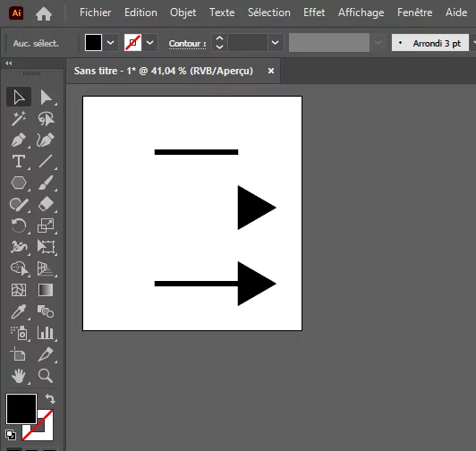Select the Paintbrush tool
The image size is (476, 451).
click(46, 183)
